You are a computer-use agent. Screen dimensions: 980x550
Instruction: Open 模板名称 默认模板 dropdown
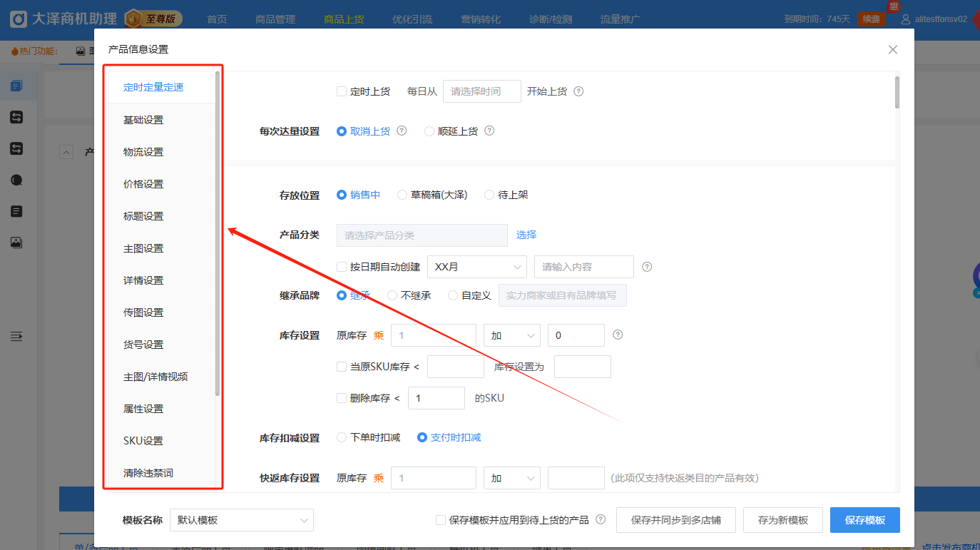[242, 520]
